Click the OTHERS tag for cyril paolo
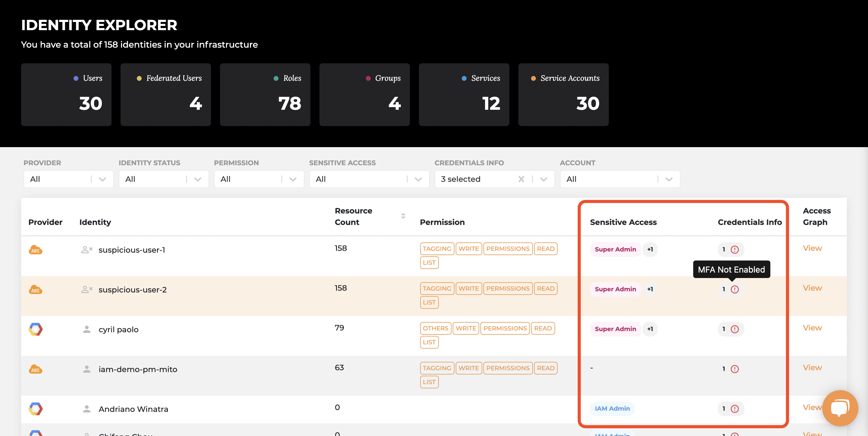Image resolution: width=868 pixels, height=436 pixels. click(x=436, y=328)
